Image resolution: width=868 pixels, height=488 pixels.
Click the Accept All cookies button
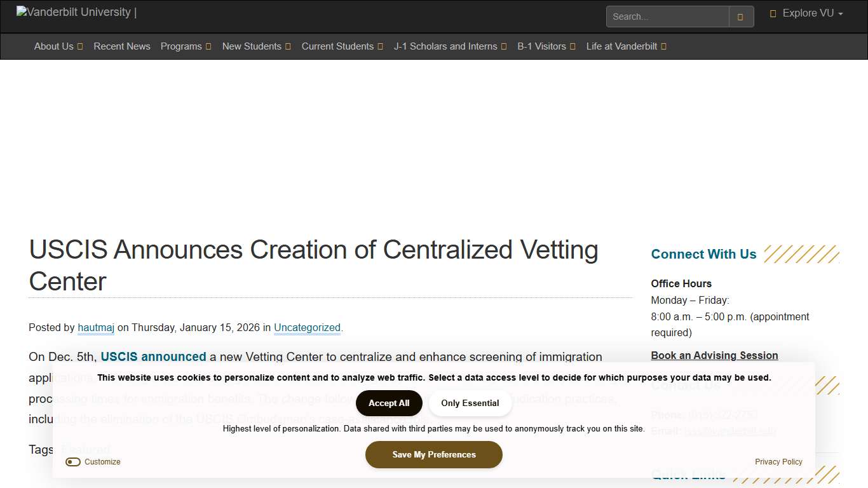[389, 403]
